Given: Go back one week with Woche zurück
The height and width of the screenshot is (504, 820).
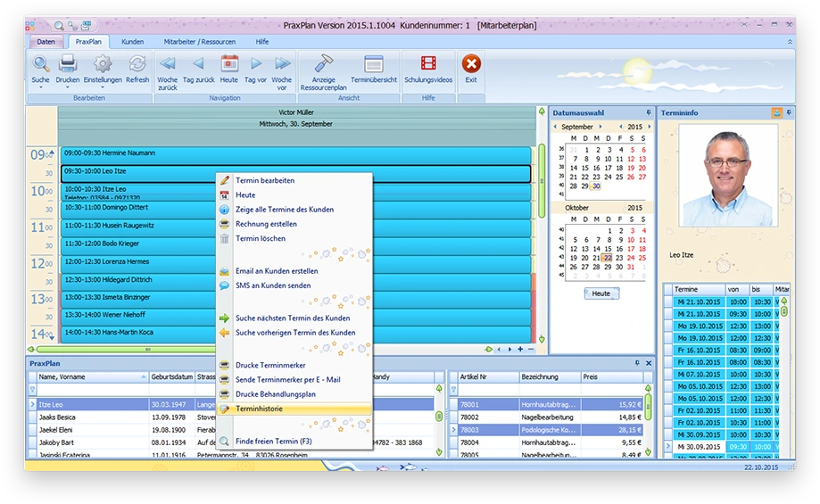Looking at the screenshot, I should click(167, 64).
